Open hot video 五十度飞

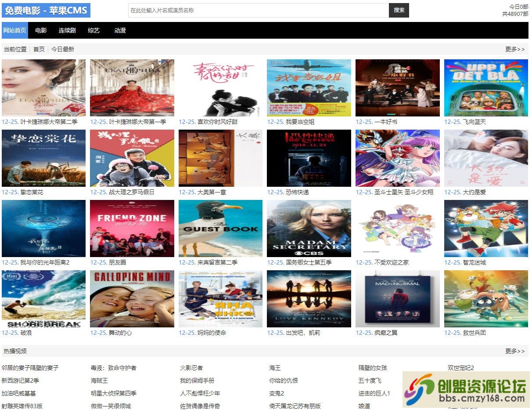click(370, 381)
